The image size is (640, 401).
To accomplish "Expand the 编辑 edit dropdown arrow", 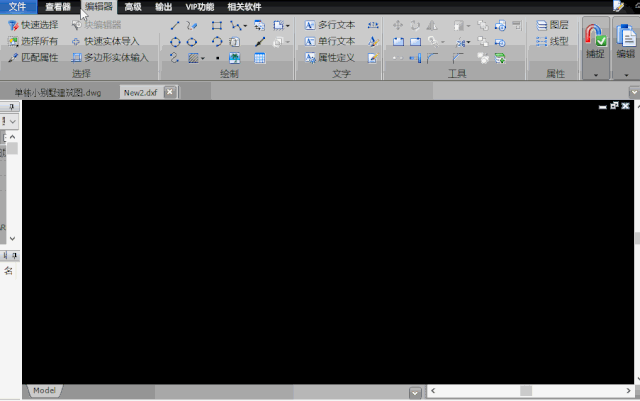I will (626, 75).
